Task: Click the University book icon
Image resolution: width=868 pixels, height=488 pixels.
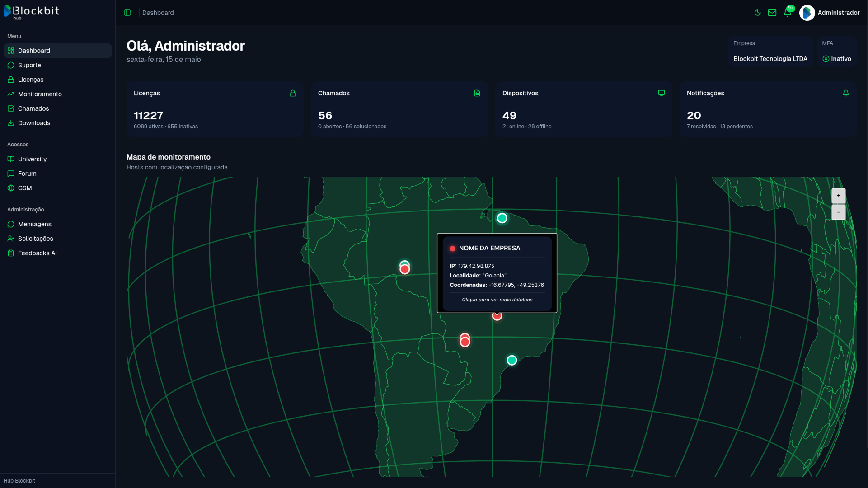Action: pos(11,159)
